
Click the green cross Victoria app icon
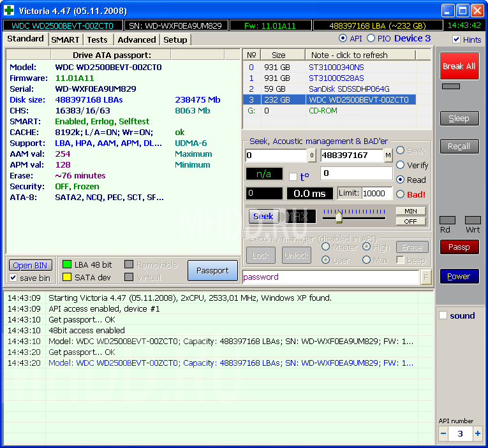click(x=9, y=10)
